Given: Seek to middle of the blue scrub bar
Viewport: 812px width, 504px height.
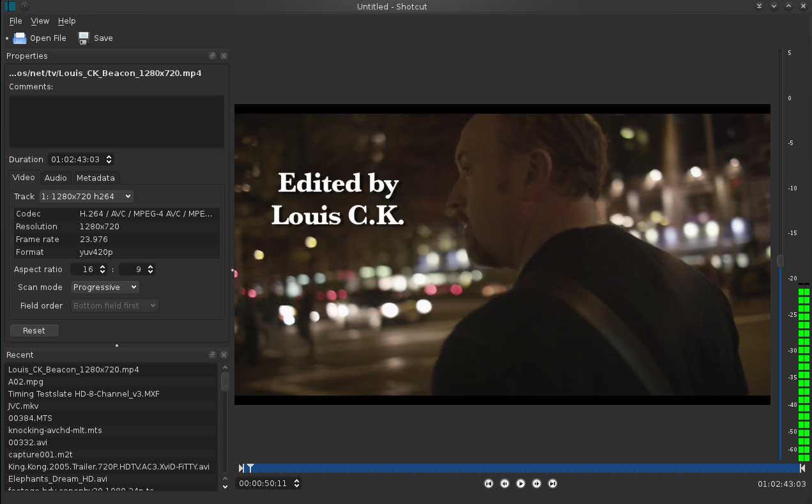Looking at the screenshot, I should click(521, 468).
